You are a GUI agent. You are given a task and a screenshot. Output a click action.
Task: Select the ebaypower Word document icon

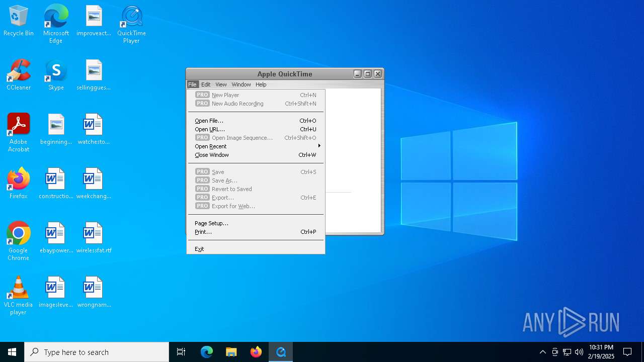[x=56, y=238]
